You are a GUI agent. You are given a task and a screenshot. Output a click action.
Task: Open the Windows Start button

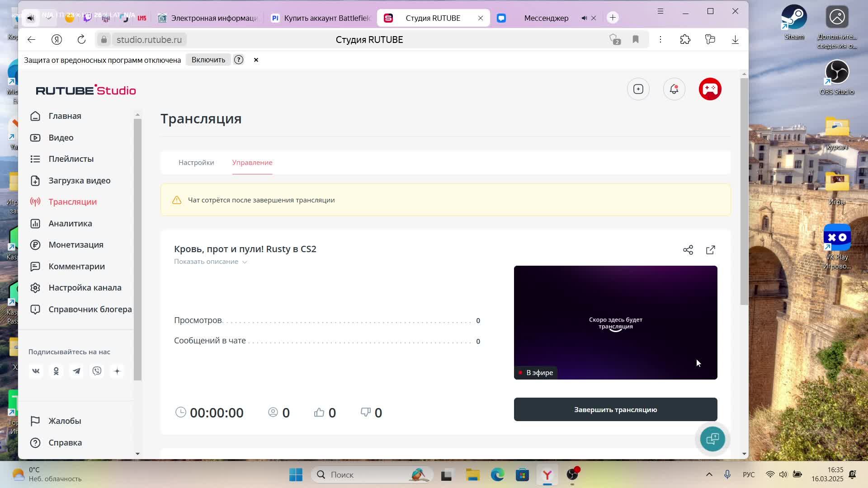(x=296, y=475)
